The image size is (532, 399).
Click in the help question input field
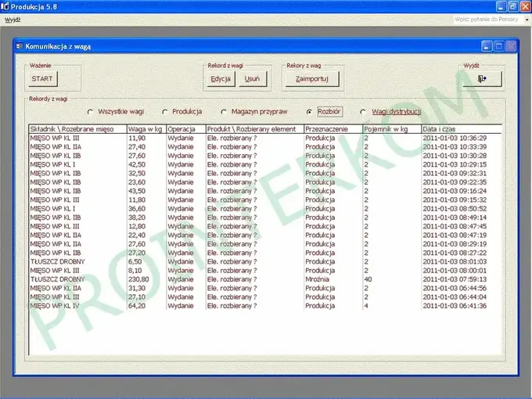(488, 20)
